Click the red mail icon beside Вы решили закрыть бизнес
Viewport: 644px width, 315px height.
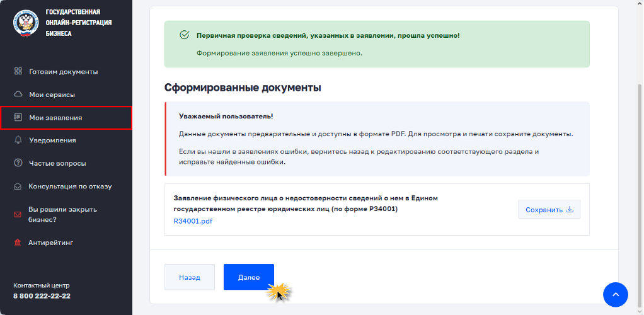(x=18, y=214)
